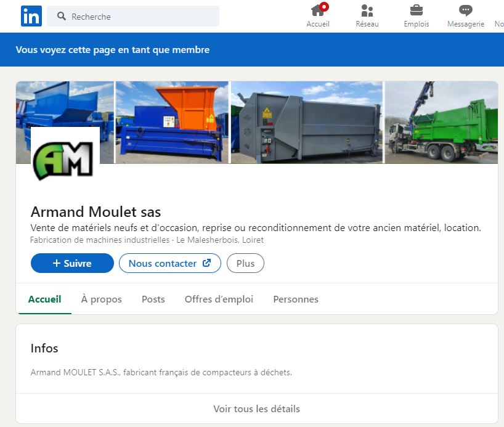The width and height of the screenshot is (504, 427).
Task: Click the green container truck banner photo
Action: [441, 122]
